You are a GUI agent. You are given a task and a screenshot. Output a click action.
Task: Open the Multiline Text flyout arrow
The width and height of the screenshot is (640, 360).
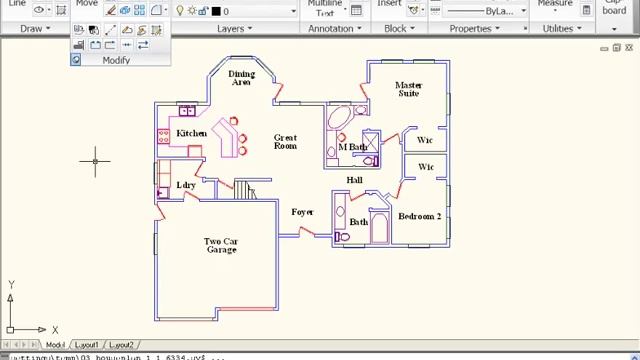click(346, 9)
